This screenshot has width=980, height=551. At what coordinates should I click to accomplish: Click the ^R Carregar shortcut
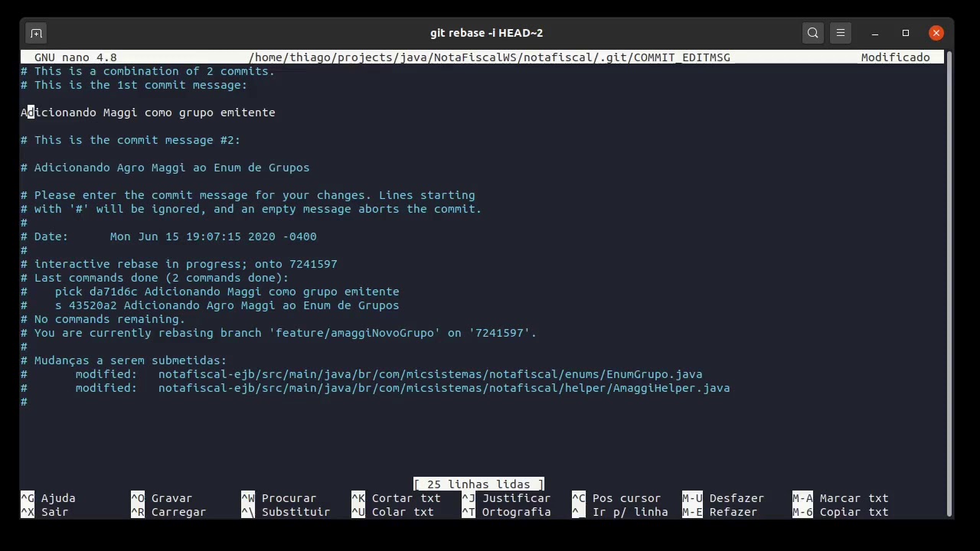(x=168, y=512)
